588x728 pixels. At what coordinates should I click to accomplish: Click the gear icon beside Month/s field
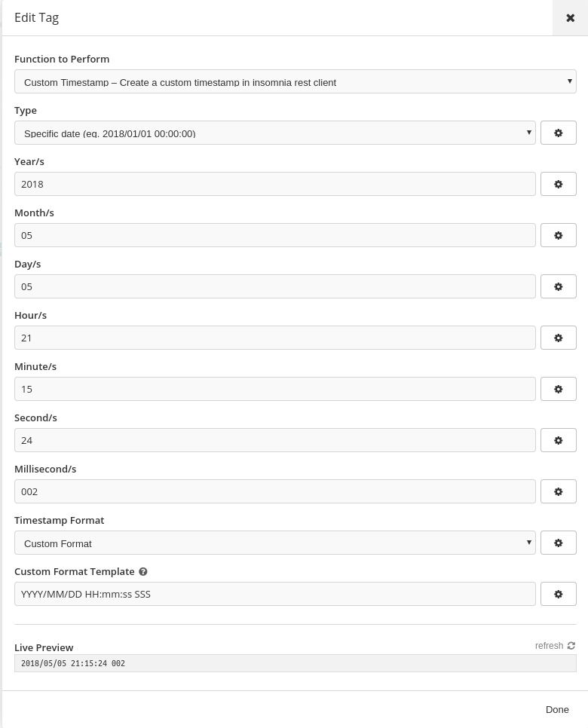559,235
